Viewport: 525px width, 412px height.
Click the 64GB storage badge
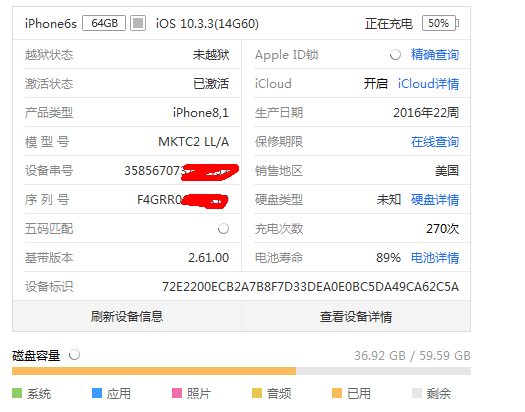click(104, 23)
